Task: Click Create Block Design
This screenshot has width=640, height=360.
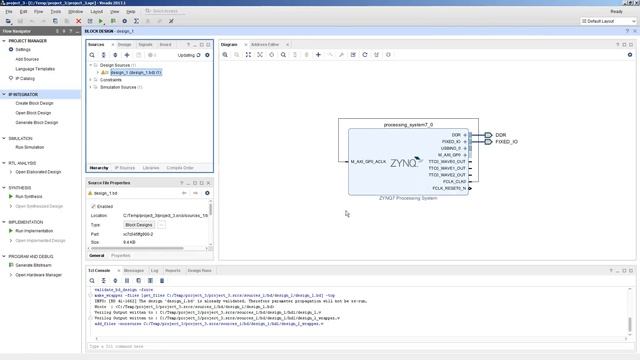Action: point(34,103)
